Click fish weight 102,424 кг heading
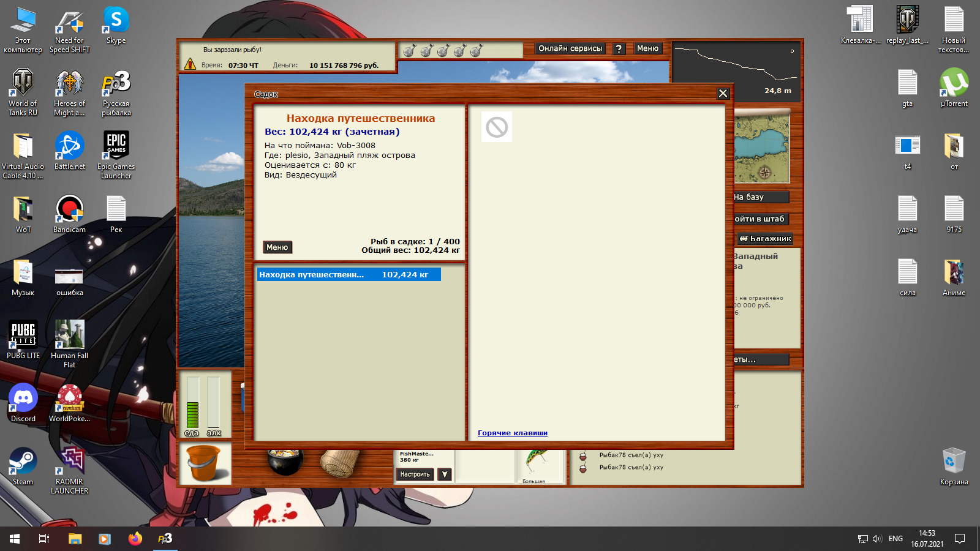 click(332, 132)
